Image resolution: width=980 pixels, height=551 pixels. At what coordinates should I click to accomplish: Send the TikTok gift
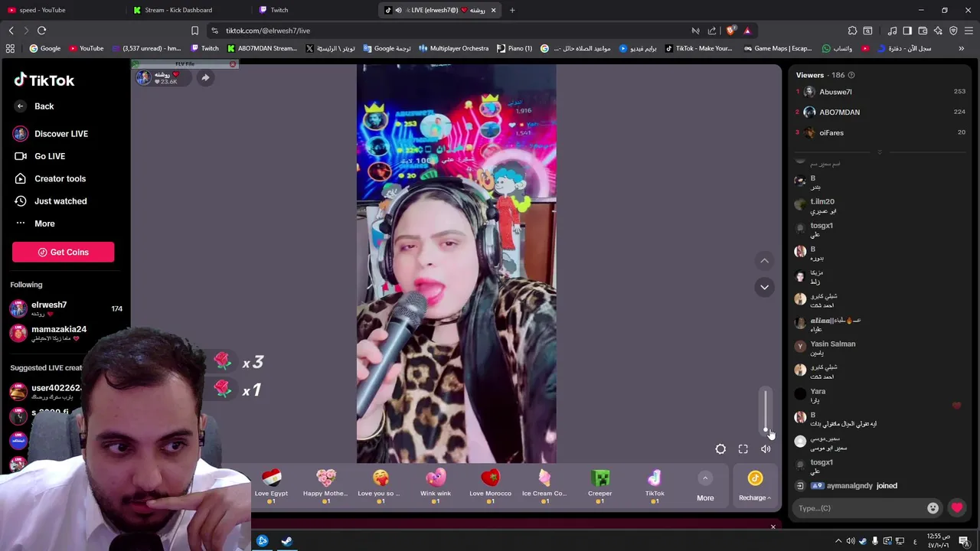point(655,486)
